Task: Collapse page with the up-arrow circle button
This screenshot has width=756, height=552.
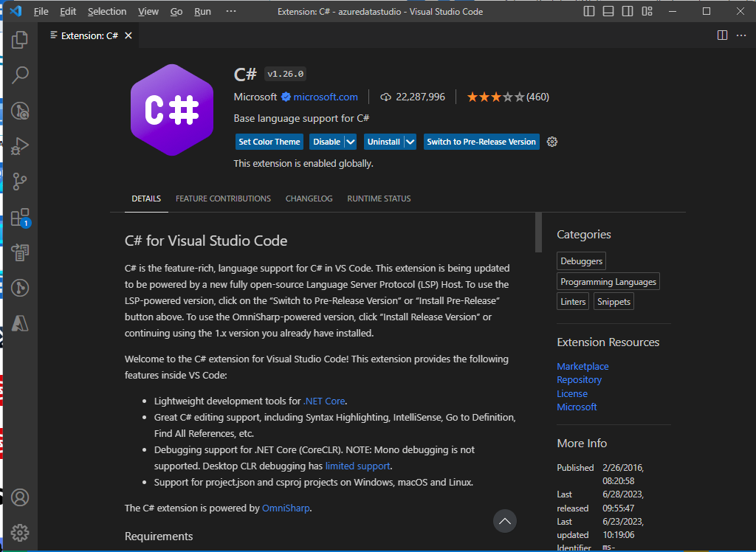Action: pos(505,521)
